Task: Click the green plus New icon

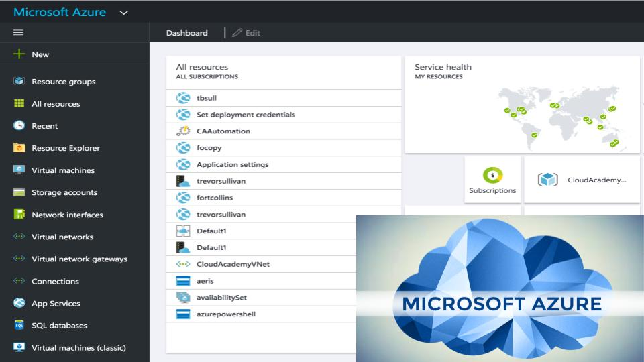Action: tap(19, 54)
